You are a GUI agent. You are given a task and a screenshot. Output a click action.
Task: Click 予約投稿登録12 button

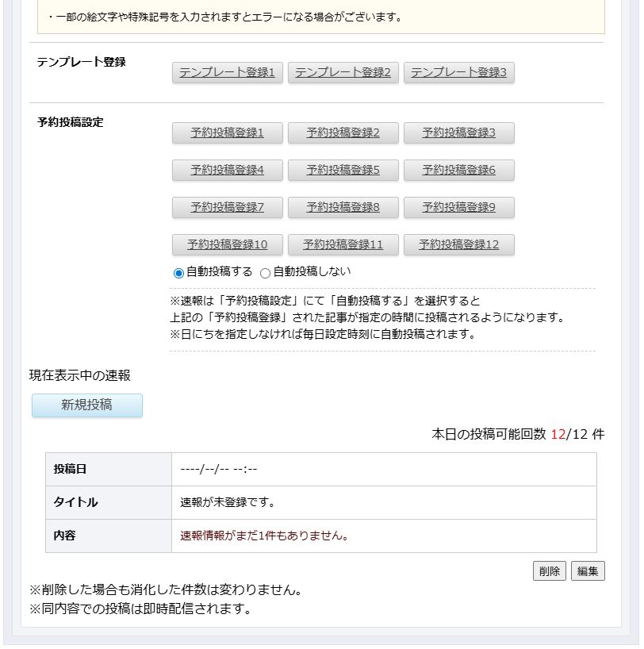(x=459, y=244)
